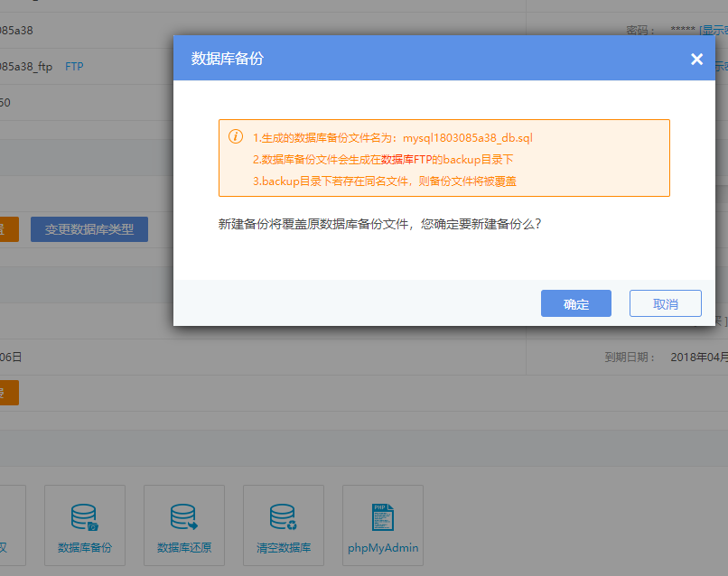The height and width of the screenshot is (576, 728).
Task: Open the 数据库备份 tool icon
Action: [85, 525]
